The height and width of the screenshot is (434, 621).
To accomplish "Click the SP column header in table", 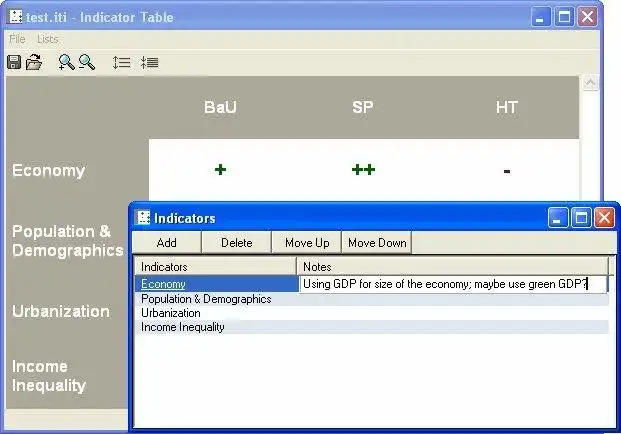I will (x=363, y=107).
